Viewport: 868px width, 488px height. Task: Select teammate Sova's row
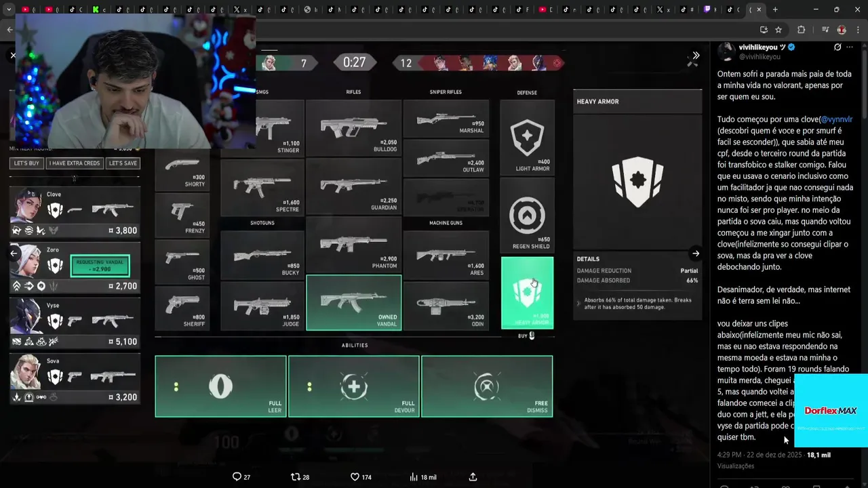[75, 379]
